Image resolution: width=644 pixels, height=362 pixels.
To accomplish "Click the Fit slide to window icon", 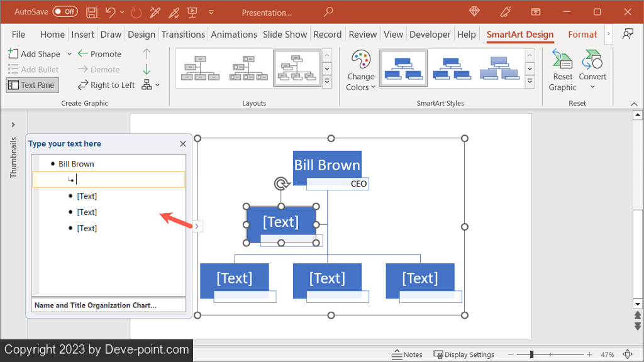I will [x=627, y=354].
